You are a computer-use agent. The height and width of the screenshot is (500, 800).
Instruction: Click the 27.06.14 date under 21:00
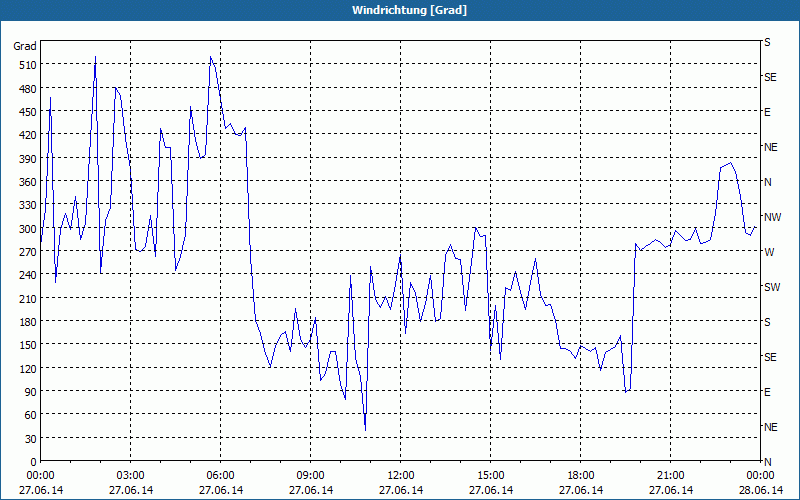(670, 490)
